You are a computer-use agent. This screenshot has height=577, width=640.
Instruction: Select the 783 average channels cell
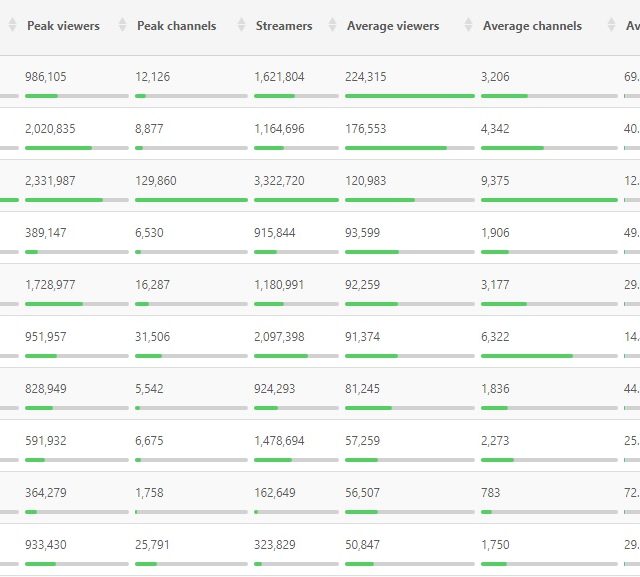490,493
